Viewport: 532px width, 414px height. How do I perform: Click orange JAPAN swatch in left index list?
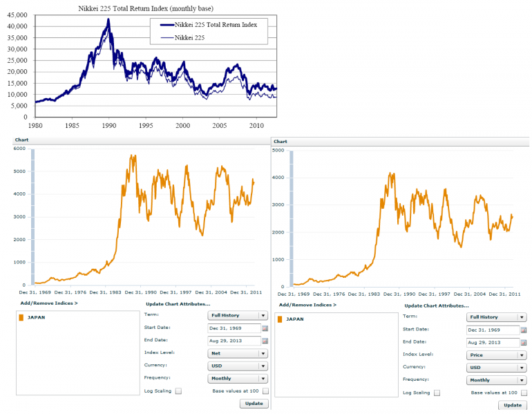coord(21,318)
